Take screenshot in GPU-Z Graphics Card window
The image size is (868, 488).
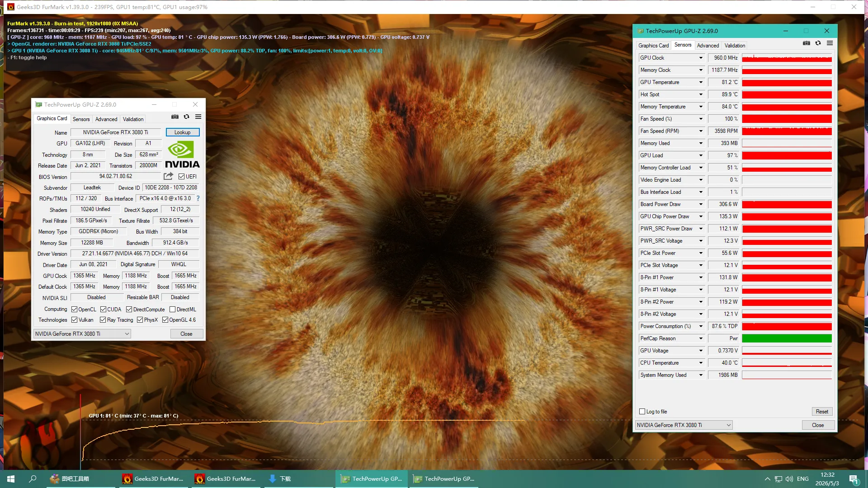click(x=175, y=117)
